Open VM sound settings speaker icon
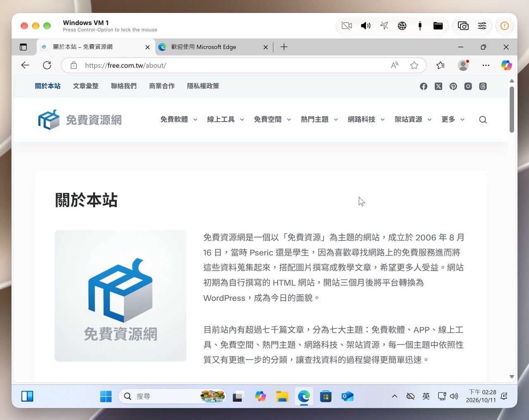This screenshot has width=529, height=420. 366,26
